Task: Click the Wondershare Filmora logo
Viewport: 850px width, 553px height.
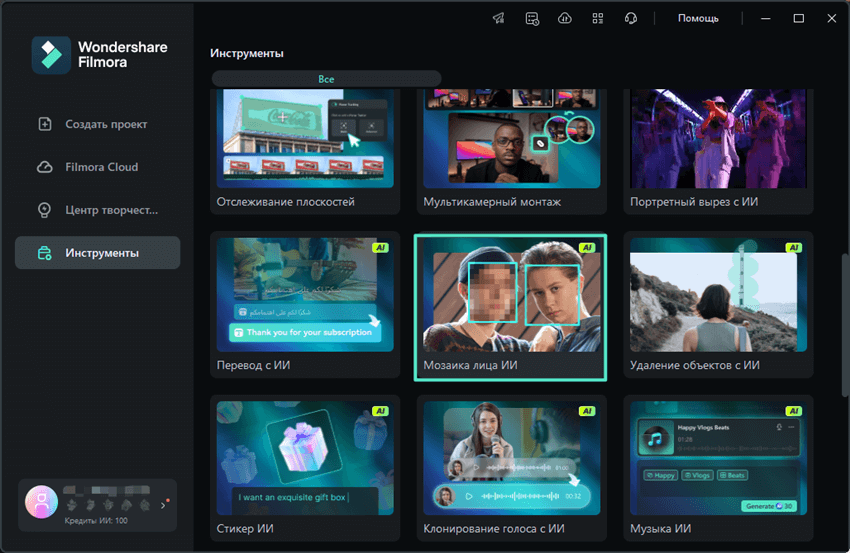Action: 100,55
